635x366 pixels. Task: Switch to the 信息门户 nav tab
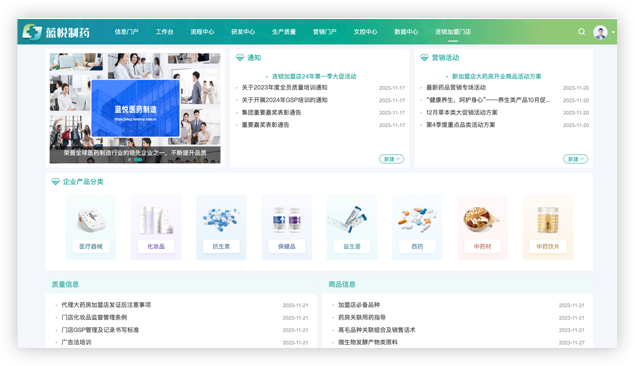coord(126,32)
